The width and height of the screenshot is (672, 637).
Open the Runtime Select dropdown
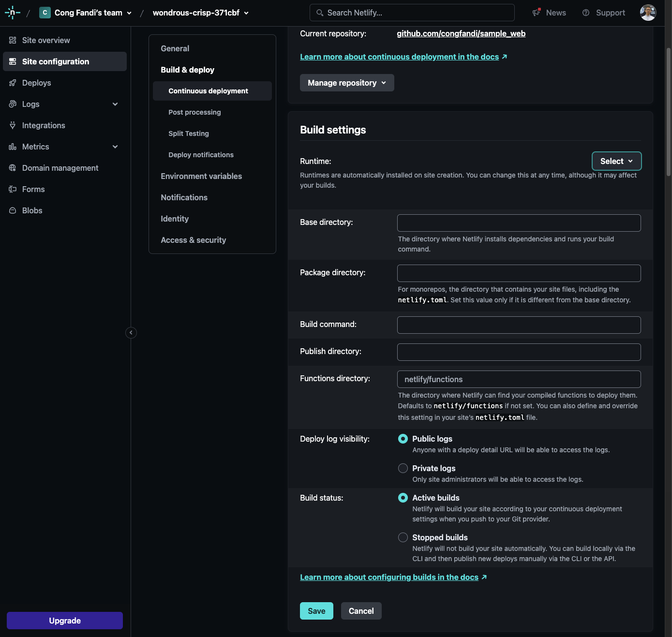click(616, 161)
